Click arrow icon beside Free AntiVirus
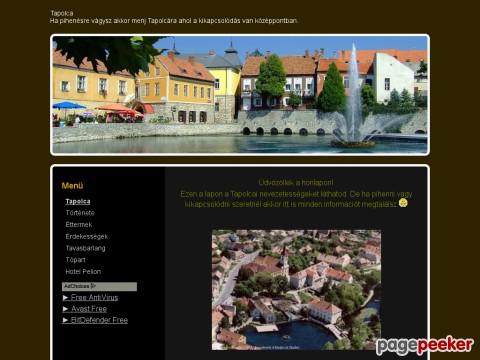The image size is (480, 360). (66, 297)
